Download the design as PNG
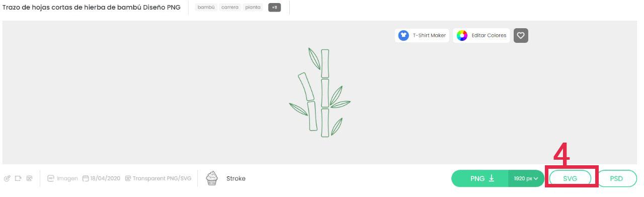 [x=480, y=178]
